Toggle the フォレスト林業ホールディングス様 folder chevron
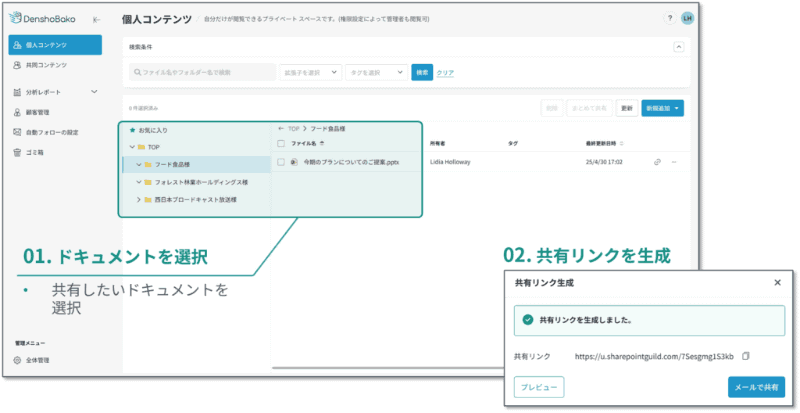The image size is (800, 413). pyautogui.click(x=139, y=182)
